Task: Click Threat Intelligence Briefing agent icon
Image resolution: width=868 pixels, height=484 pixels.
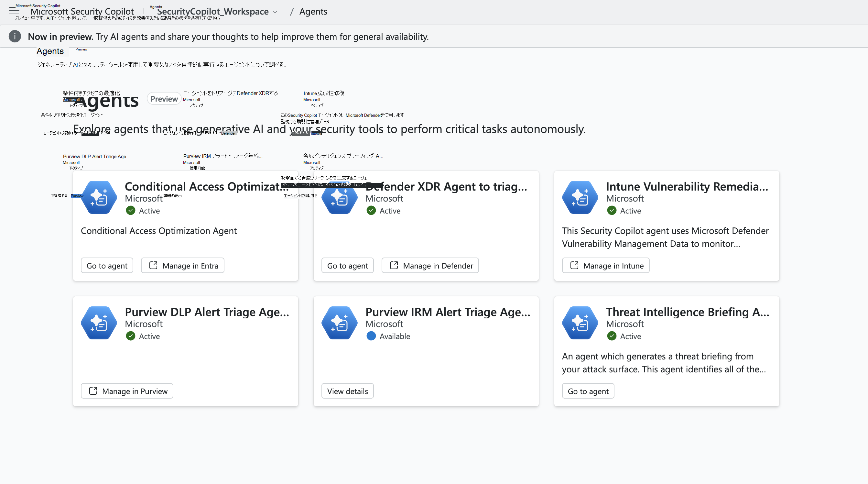Action: pyautogui.click(x=580, y=323)
